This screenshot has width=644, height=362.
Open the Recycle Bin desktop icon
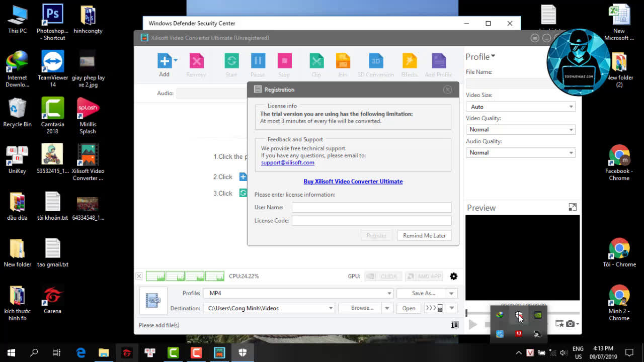click(x=17, y=113)
